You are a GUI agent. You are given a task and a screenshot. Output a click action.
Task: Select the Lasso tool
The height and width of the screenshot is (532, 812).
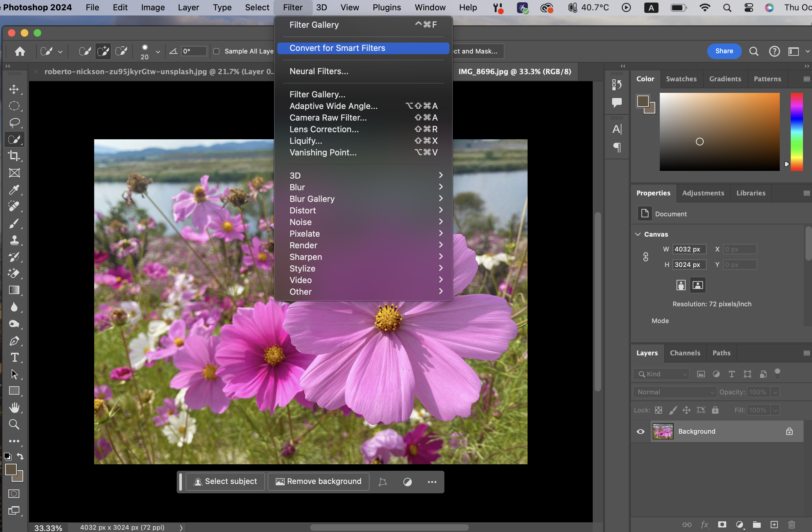(14, 123)
